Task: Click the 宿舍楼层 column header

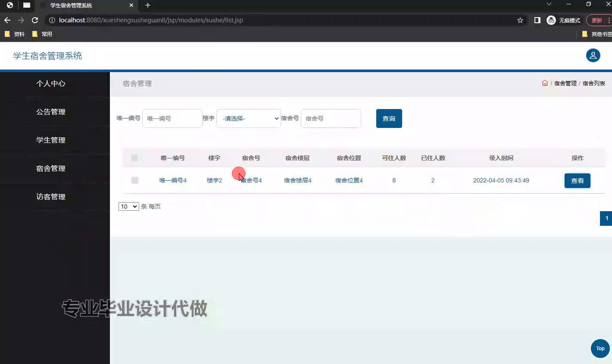Action: [x=297, y=158]
